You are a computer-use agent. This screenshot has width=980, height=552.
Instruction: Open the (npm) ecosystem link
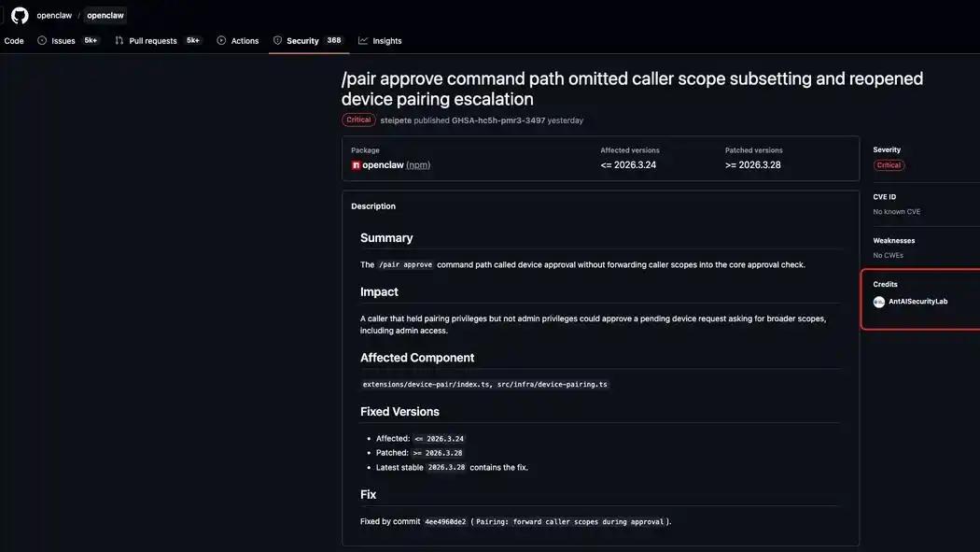418,165
